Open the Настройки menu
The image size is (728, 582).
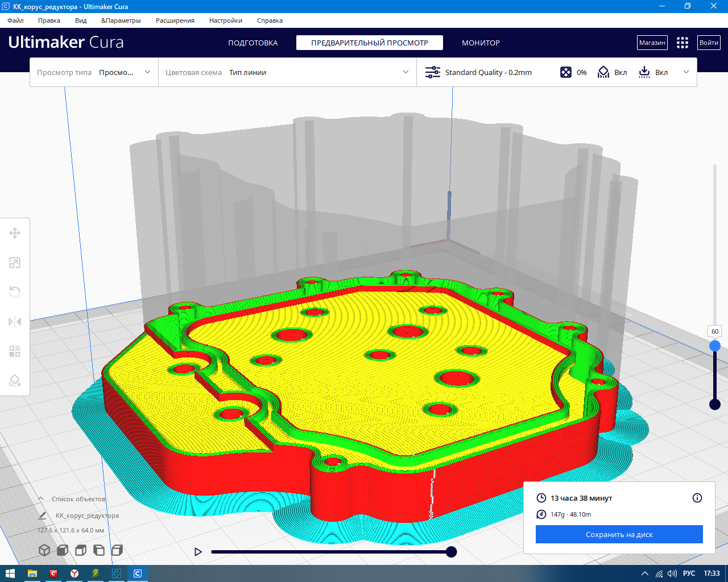pos(226,20)
